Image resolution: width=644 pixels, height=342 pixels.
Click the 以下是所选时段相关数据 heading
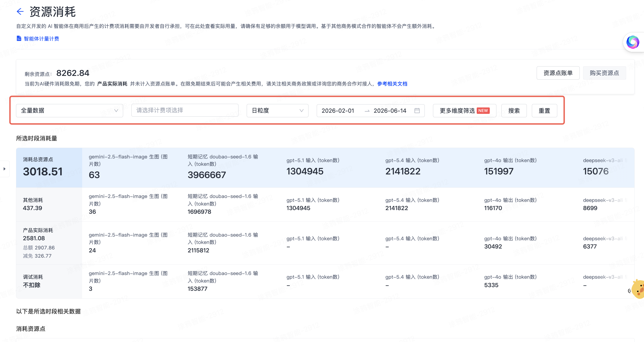point(49,312)
